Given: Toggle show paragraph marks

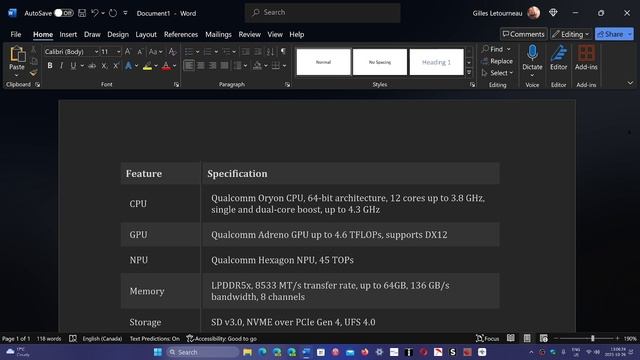Looking at the screenshot, I should (x=283, y=51).
